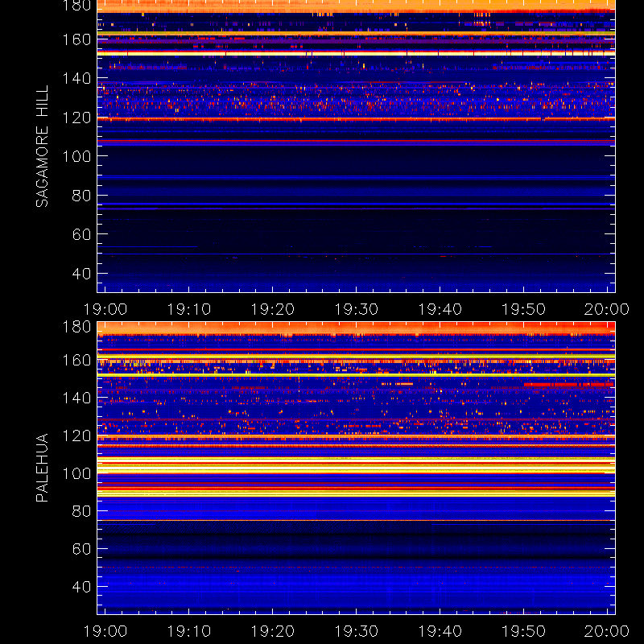This screenshot has width=644, height=644.
Task: Select 20:00 label under Sagamore Hill plot
Action: pyautogui.click(x=607, y=309)
